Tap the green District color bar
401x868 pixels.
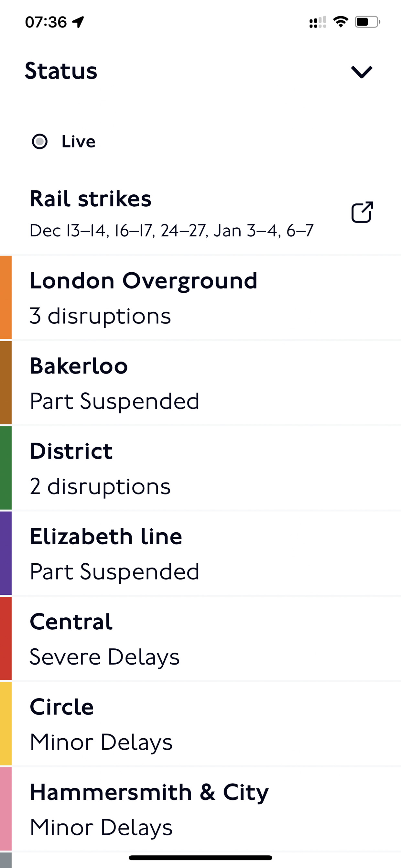(6, 468)
